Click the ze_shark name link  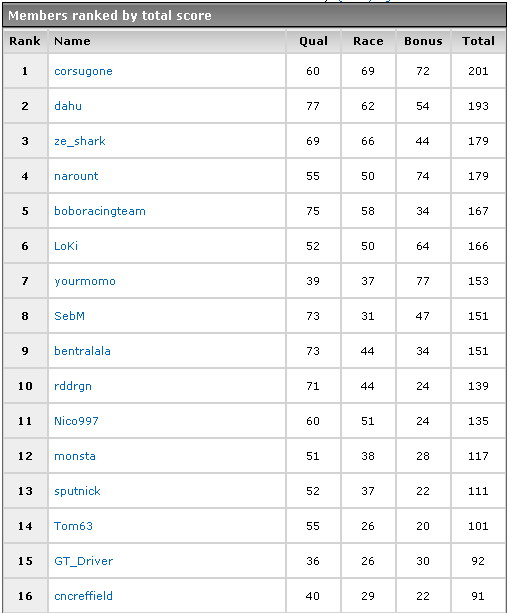point(80,141)
